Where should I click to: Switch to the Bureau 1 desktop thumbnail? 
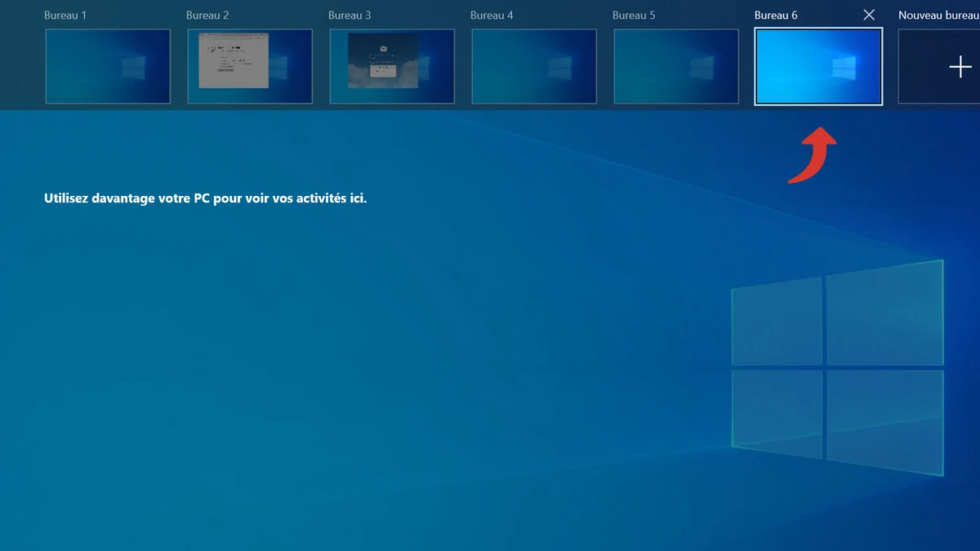[x=107, y=66]
